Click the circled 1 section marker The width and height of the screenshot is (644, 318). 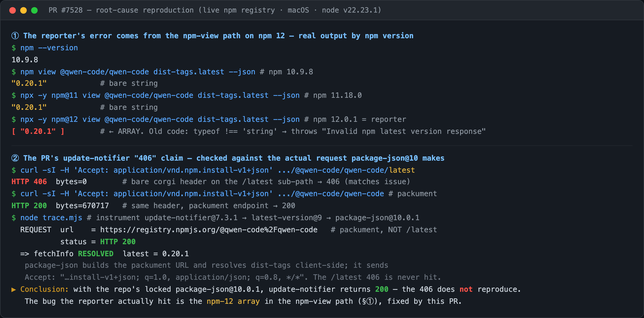(15, 36)
